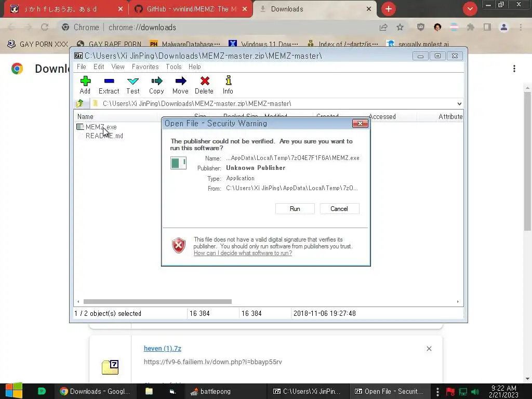Open 'How can I decide what software to run?' link
The image size is (532, 399).
tap(243, 253)
